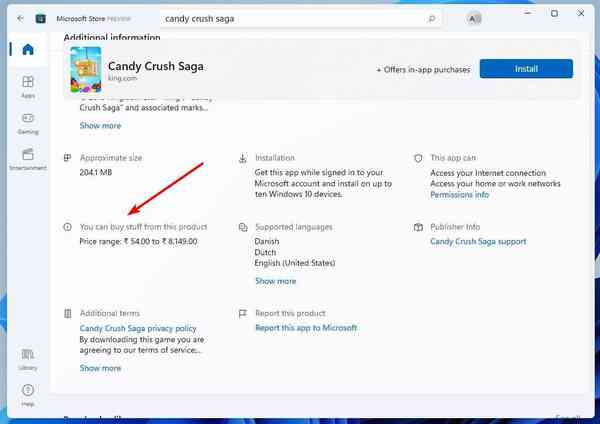Minimize the Microsoft Store window
The image size is (600, 424).
pyautogui.click(x=528, y=13)
